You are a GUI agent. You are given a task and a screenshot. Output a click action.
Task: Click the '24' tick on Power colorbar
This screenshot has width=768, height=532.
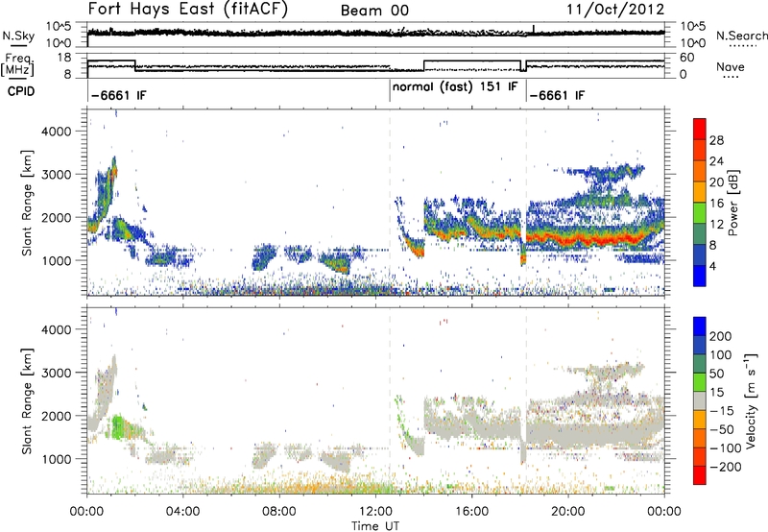[x=716, y=161]
